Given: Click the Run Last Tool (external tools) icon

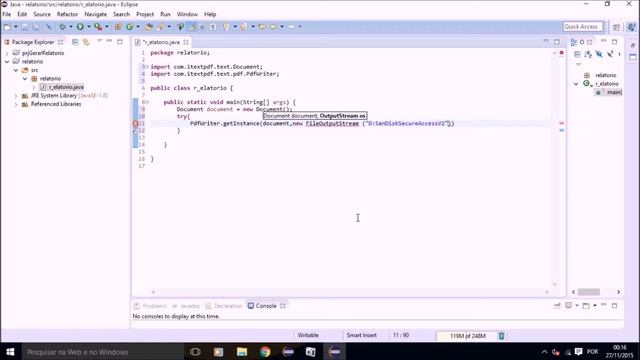Looking at the screenshot, I should pos(98,27).
